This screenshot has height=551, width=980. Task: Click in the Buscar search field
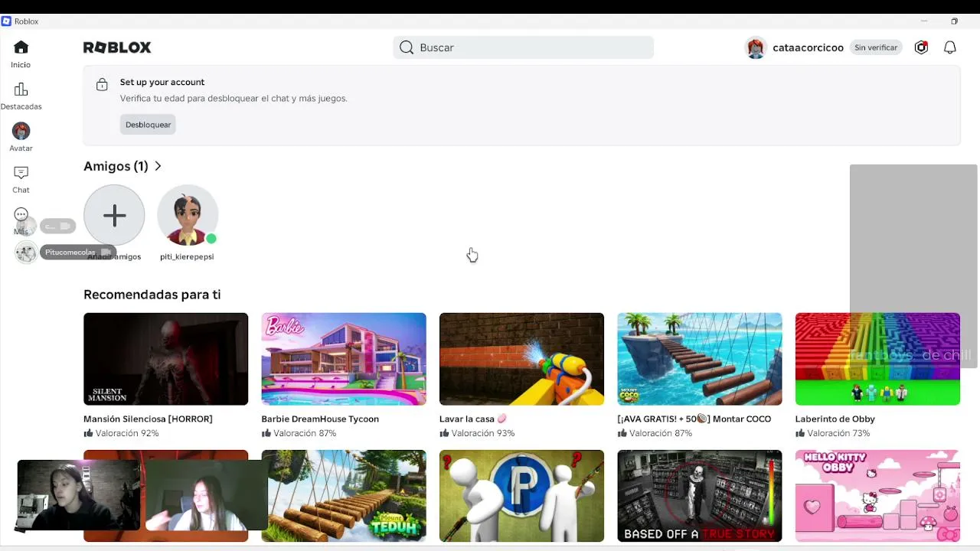click(x=524, y=47)
